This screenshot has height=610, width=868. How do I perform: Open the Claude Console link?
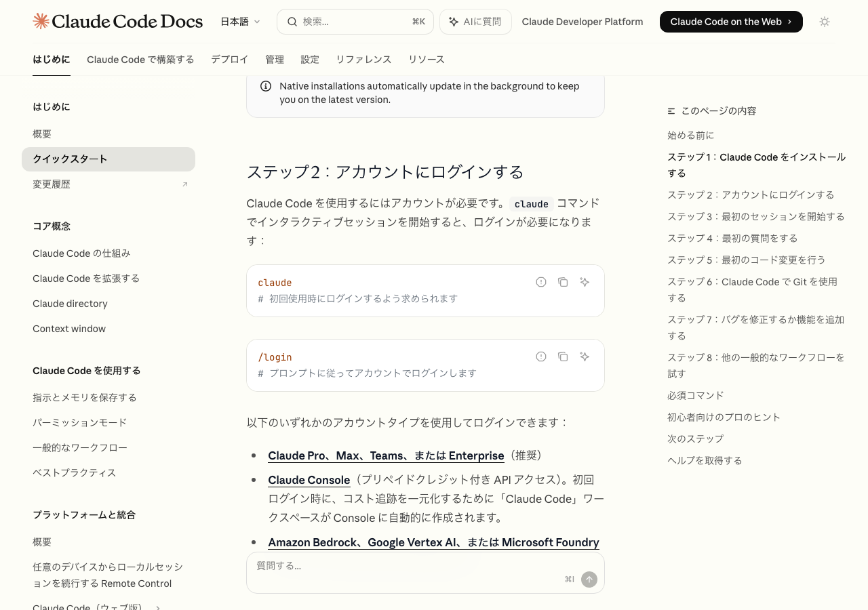[309, 480]
